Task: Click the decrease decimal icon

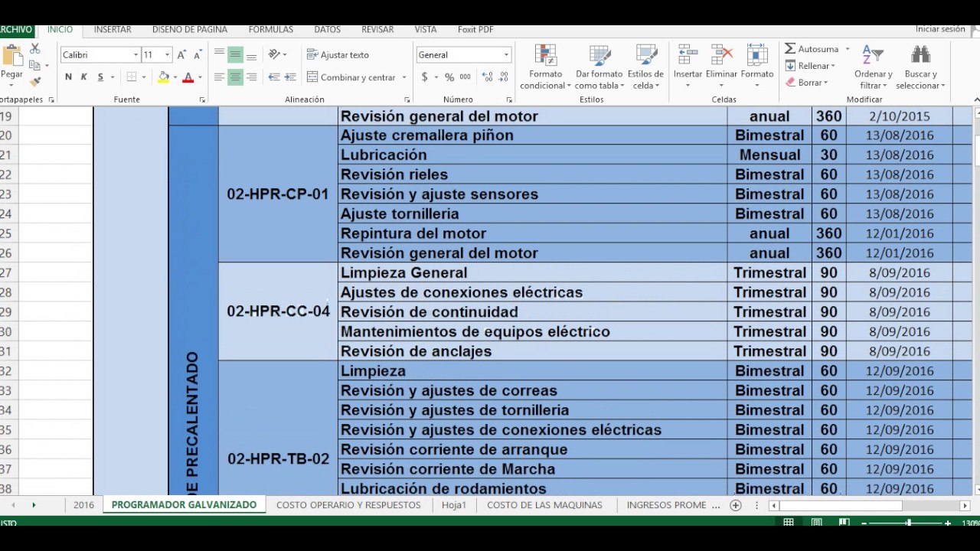Action: click(x=503, y=77)
